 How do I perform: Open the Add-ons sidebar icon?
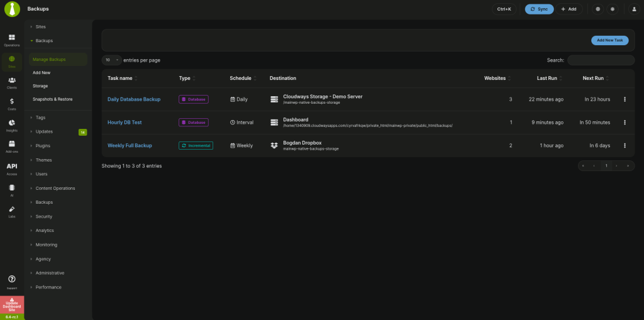(x=12, y=147)
